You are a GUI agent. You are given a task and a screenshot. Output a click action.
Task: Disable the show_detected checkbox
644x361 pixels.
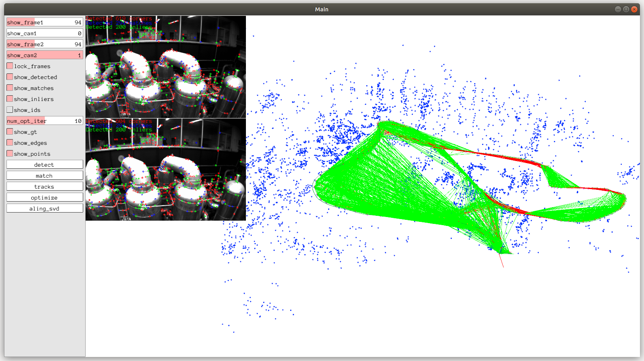coord(10,77)
